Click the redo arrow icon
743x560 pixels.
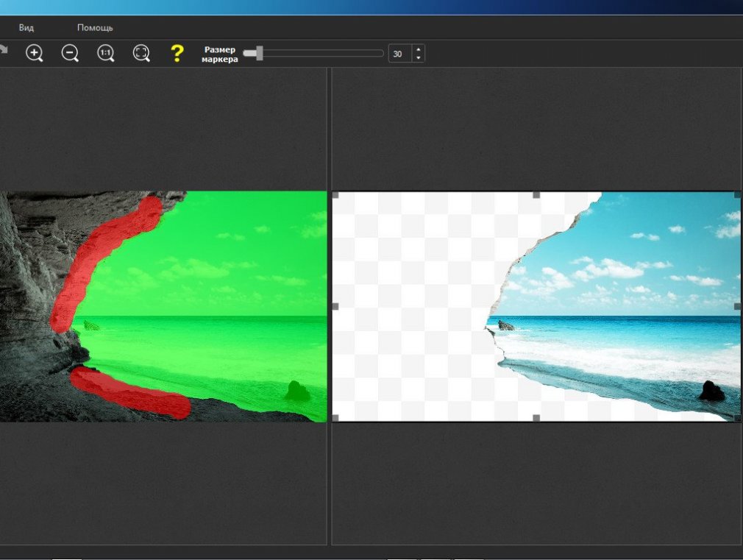point(4,50)
